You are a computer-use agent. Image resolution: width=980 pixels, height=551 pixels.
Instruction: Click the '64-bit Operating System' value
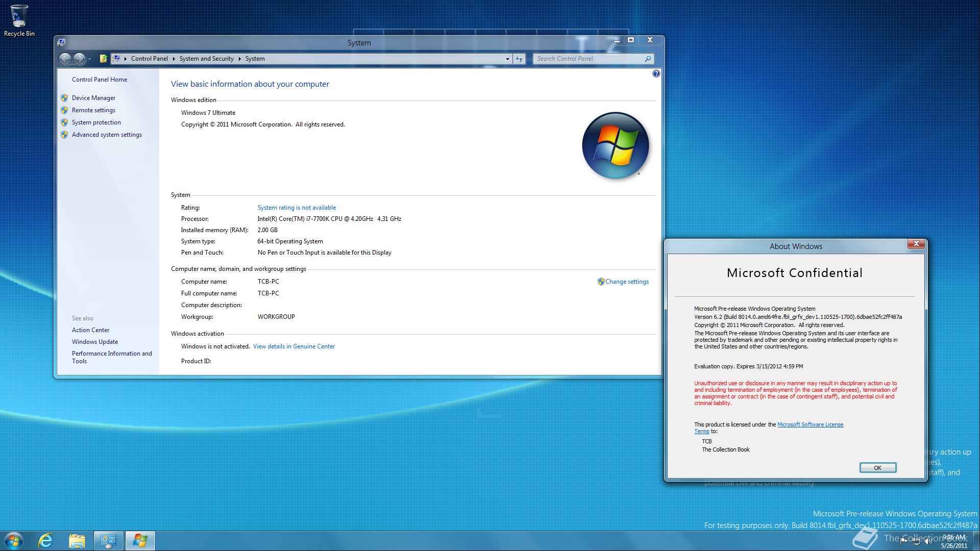(x=290, y=241)
